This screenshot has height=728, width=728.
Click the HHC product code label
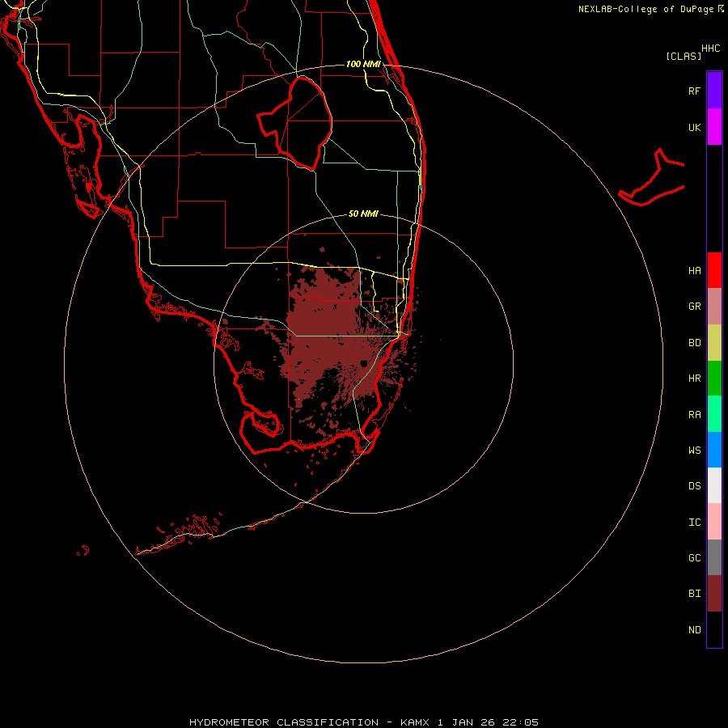(x=710, y=49)
